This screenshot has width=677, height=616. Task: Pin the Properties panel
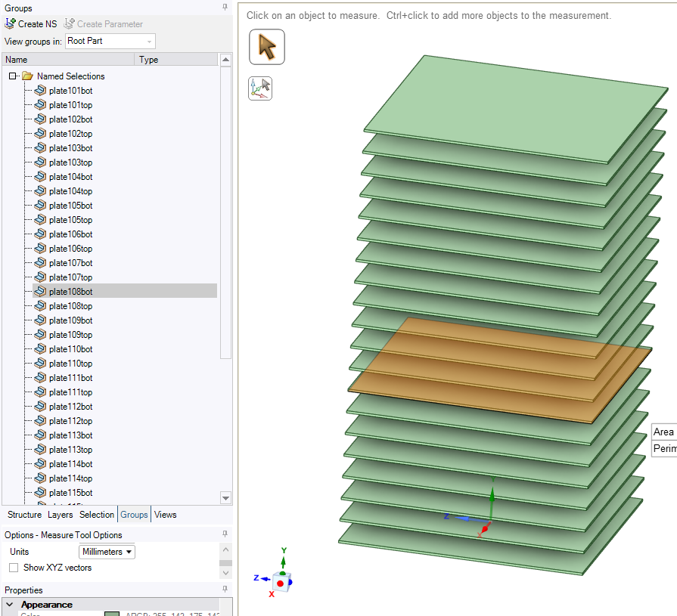pyautogui.click(x=225, y=590)
